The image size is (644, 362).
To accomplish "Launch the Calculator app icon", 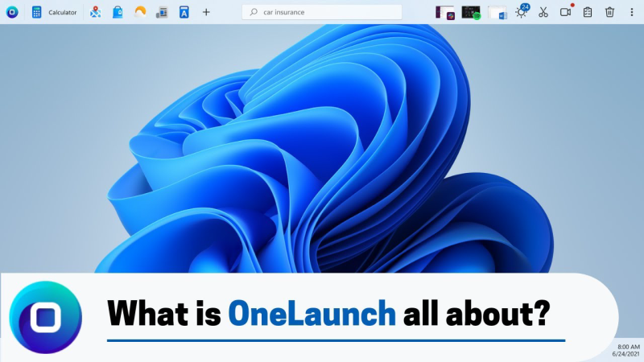I will [36, 12].
